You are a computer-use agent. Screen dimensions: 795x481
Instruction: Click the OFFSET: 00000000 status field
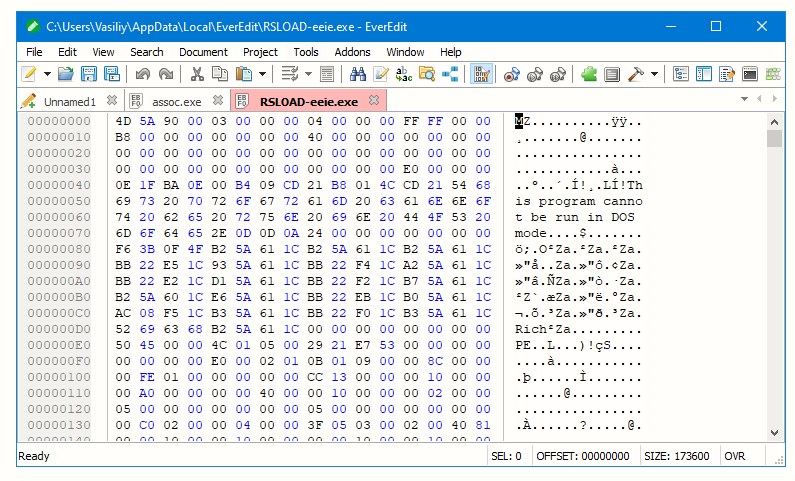point(583,456)
